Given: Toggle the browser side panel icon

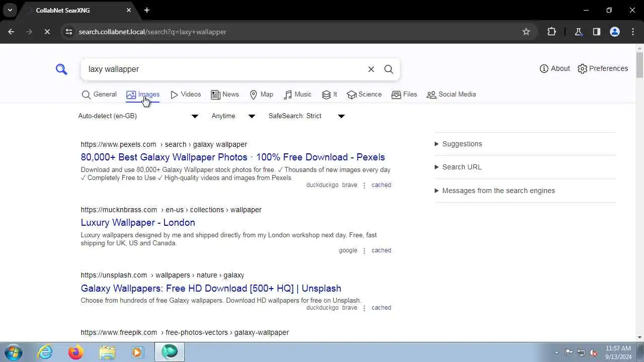Looking at the screenshot, I should point(597,32).
